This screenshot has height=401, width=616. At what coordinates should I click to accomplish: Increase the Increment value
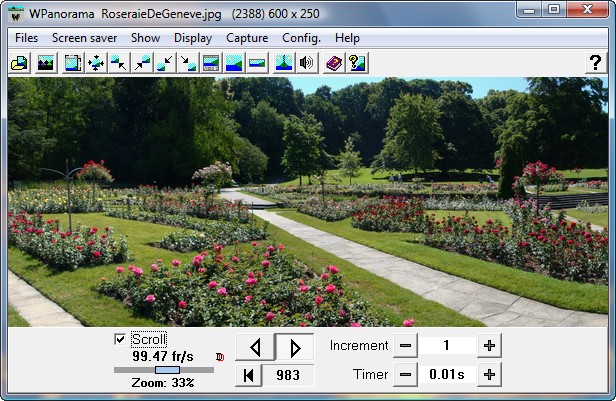coord(490,346)
